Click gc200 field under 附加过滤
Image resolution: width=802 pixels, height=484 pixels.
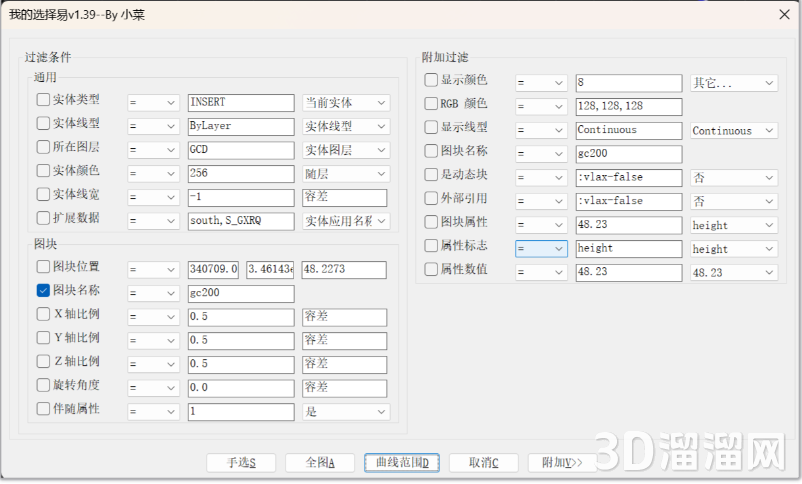629,154
